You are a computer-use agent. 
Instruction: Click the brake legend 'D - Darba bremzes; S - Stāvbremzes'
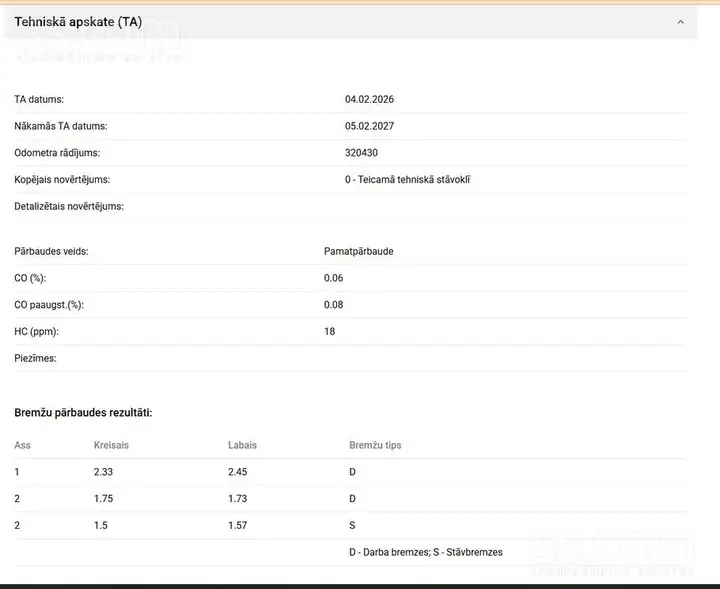[426, 552]
